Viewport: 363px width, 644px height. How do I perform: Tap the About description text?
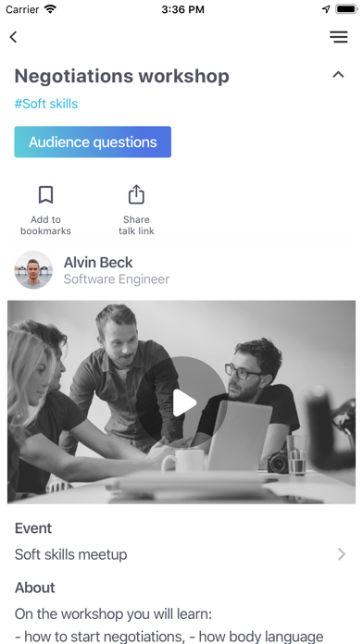(169, 625)
